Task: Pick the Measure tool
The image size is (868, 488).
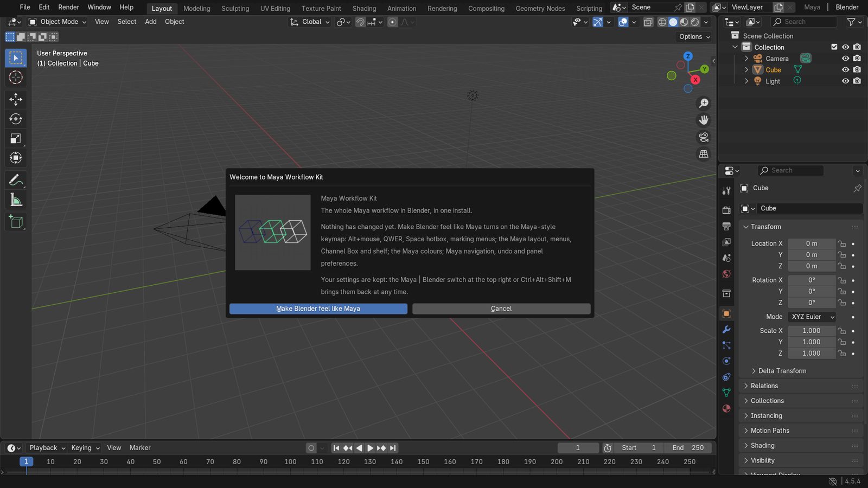Action: [16, 200]
